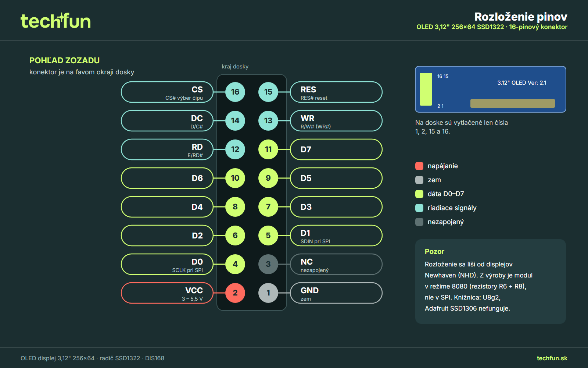Open the techfun.sk footer link
The image size is (588, 368).
(552, 358)
